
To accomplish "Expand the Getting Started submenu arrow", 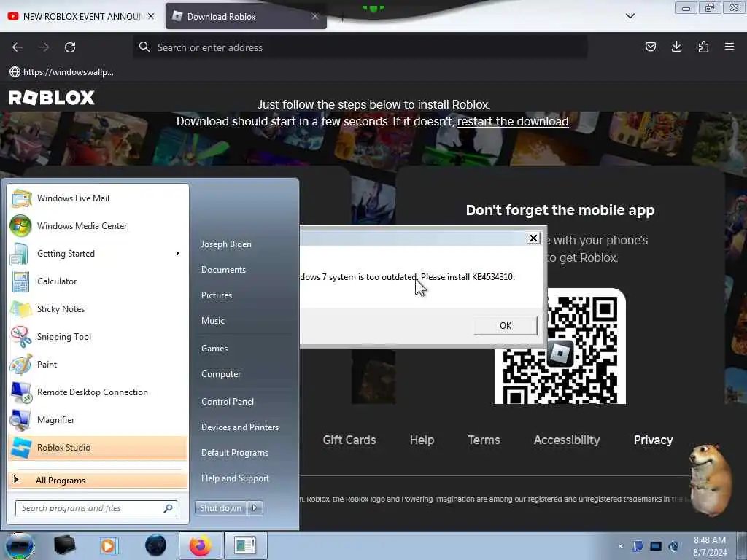I will click(x=178, y=253).
